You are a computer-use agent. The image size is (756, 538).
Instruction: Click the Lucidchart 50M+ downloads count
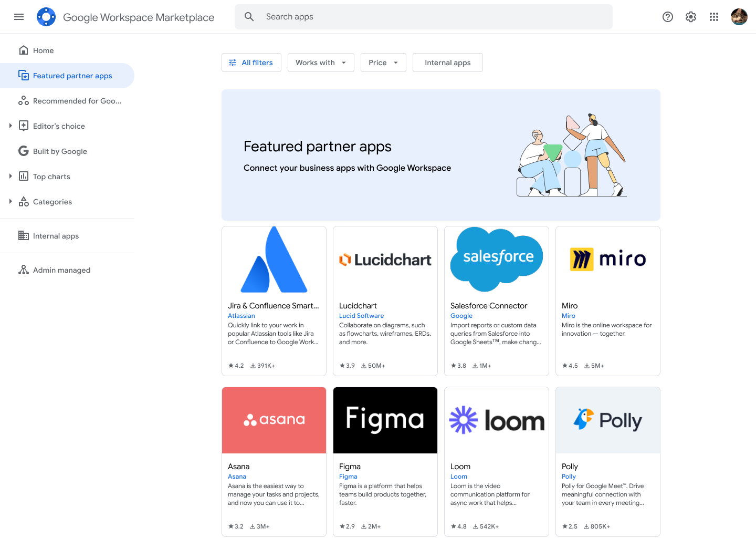click(373, 366)
